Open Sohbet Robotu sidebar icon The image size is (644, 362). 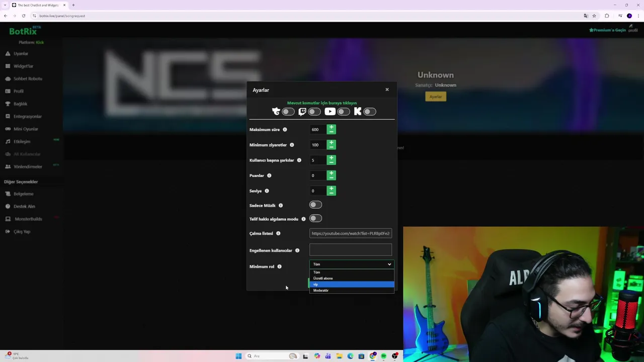coord(8,78)
